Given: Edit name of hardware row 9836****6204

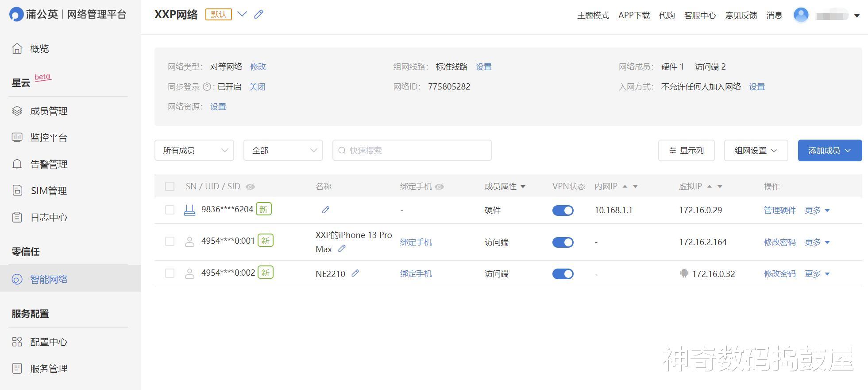Looking at the screenshot, I should (326, 210).
